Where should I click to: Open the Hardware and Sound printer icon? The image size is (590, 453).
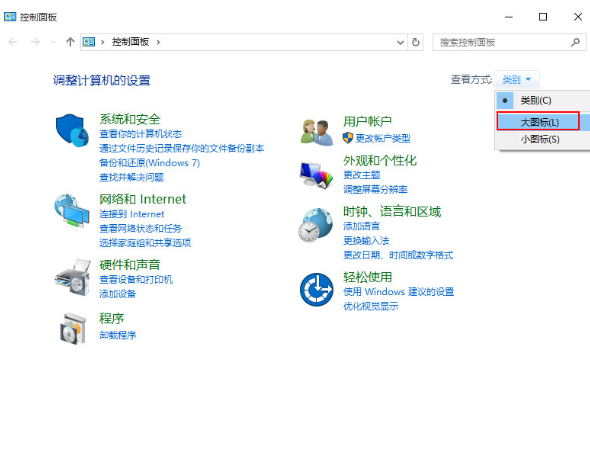[73, 278]
